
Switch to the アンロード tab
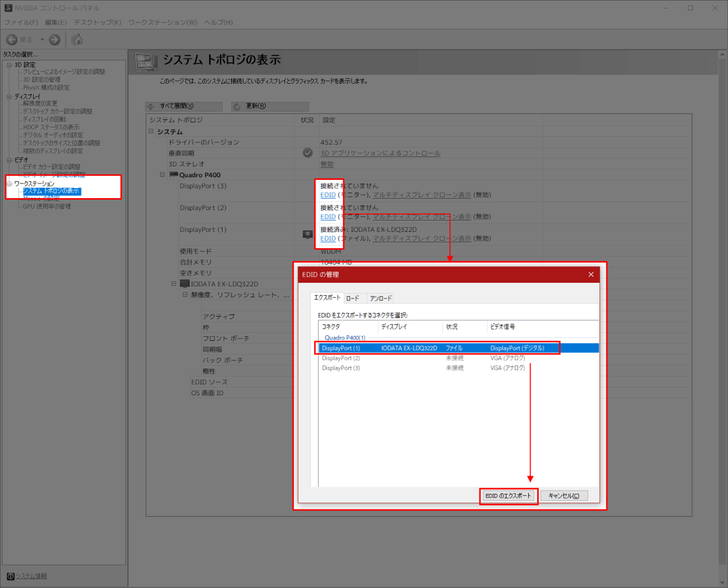381,298
